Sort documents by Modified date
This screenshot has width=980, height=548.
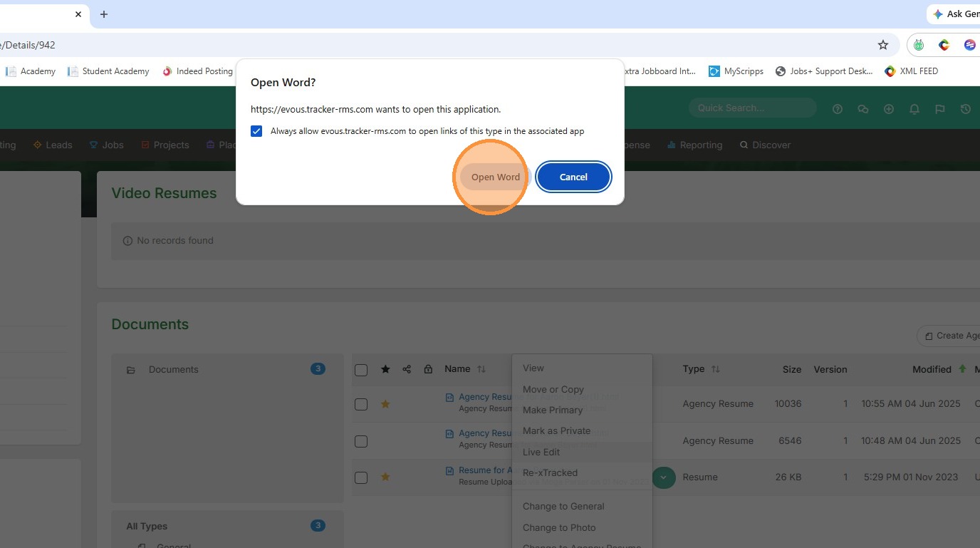coord(939,369)
